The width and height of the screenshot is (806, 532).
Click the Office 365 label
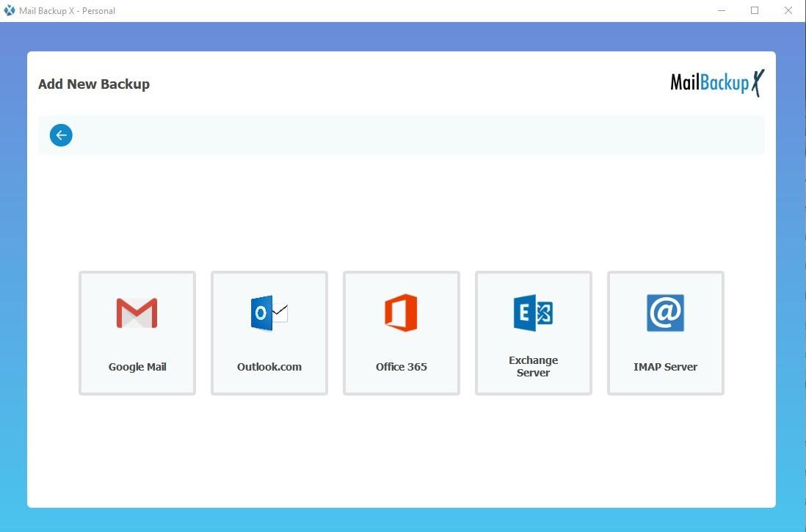[x=402, y=367]
